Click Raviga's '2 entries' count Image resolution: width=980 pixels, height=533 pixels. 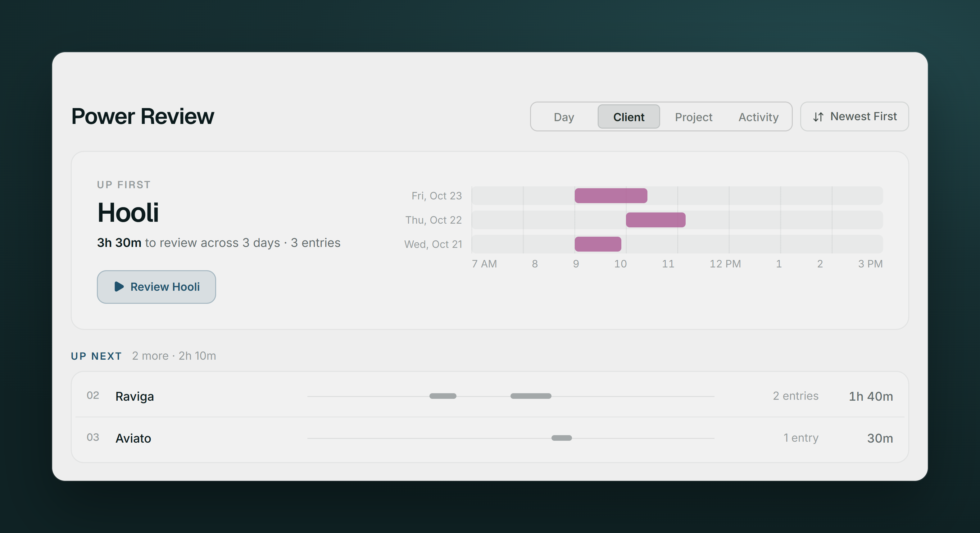(796, 396)
